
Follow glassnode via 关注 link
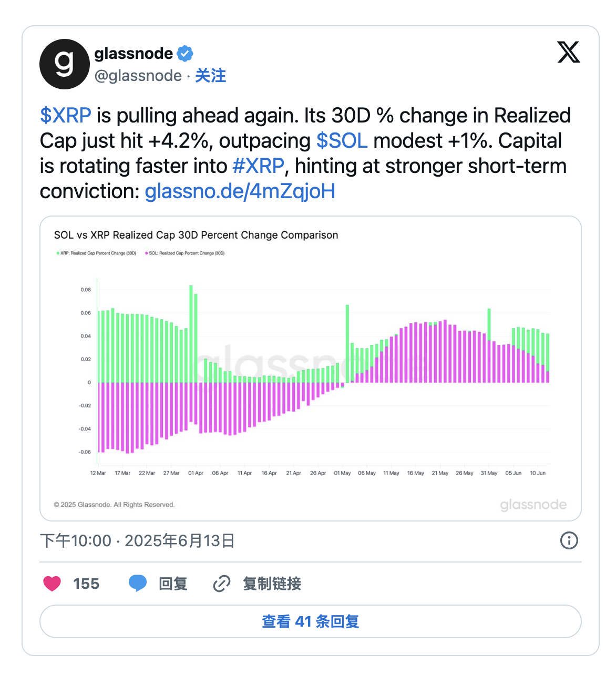point(210,76)
